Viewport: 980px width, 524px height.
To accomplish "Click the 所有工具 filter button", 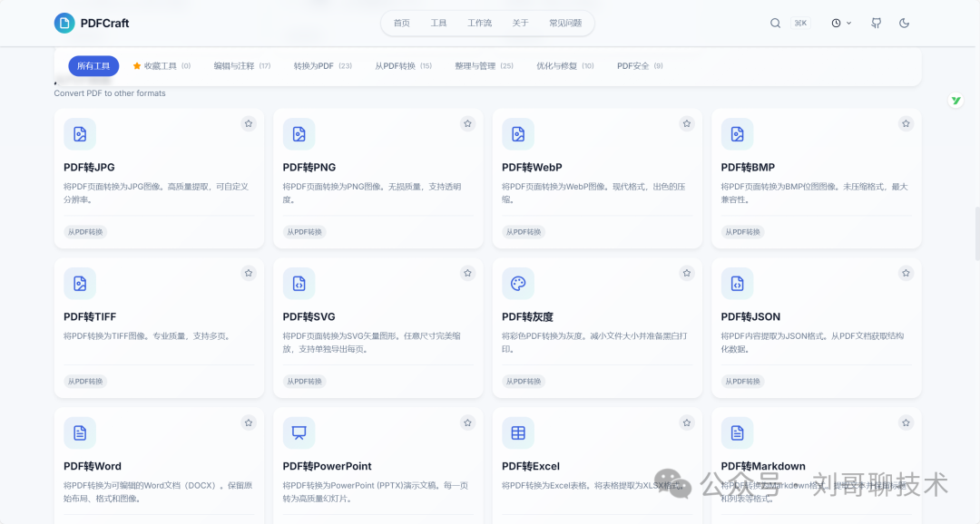I will pos(92,65).
